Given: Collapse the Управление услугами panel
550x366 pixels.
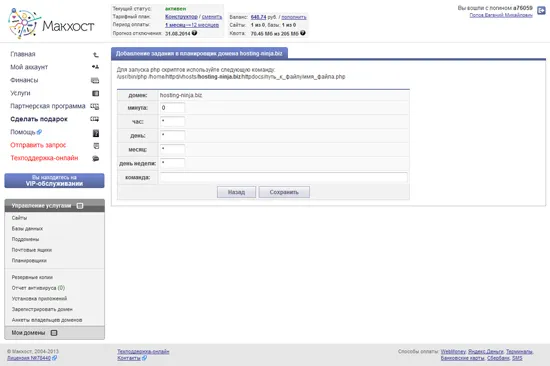Looking at the screenshot, I should coord(80,206).
